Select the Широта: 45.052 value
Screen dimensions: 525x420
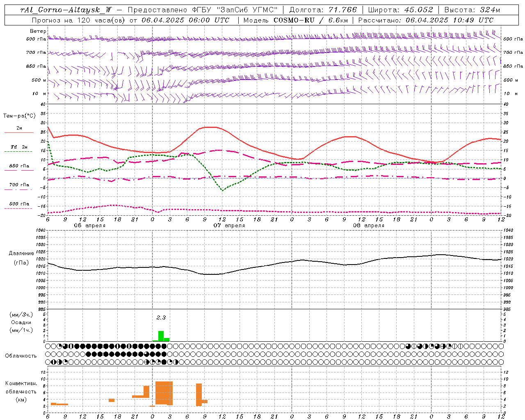pyautogui.click(x=401, y=10)
